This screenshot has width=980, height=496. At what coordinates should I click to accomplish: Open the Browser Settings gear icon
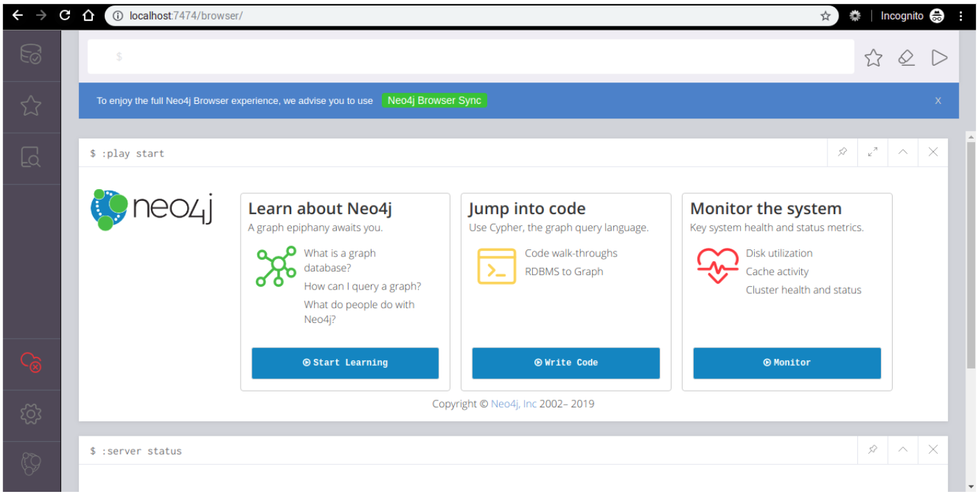click(x=31, y=414)
